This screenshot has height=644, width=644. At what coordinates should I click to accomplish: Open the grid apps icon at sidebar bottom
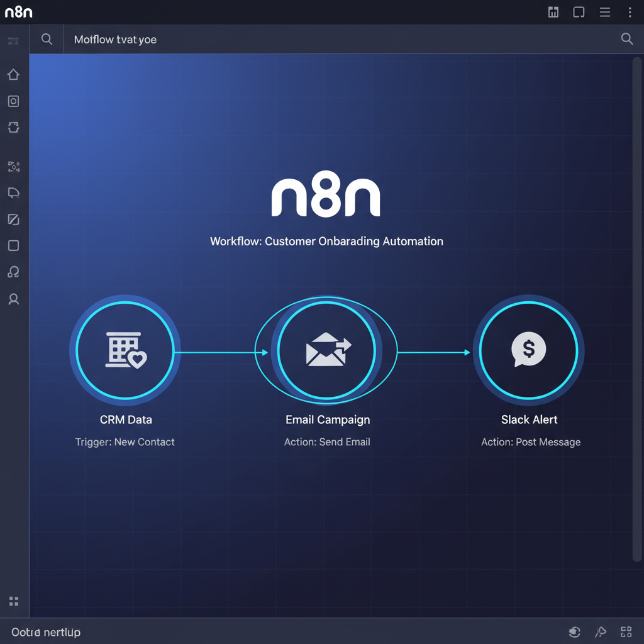[x=13, y=601]
